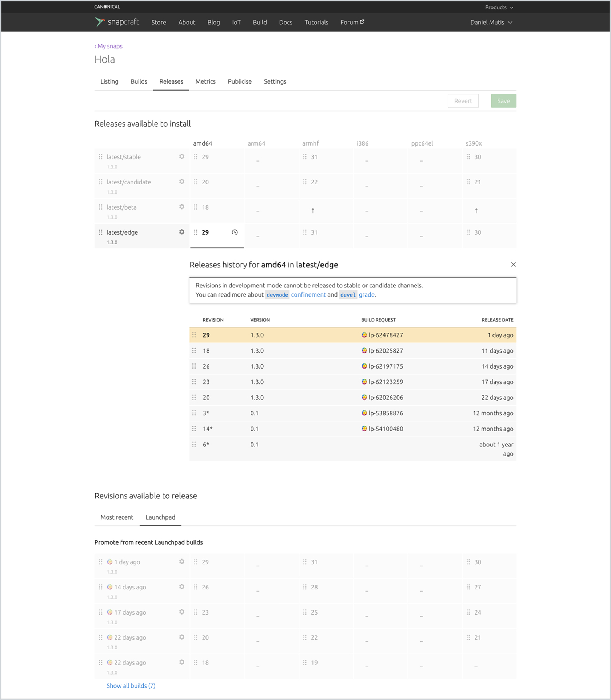The height and width of the screenshot is (700, 611).
Task: Go back to My snaps
Action: pos(108,46)
